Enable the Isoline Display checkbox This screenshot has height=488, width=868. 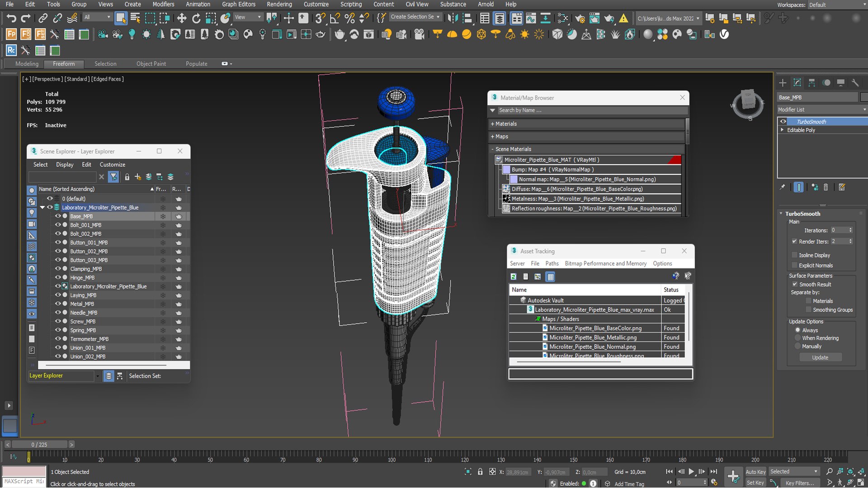794,255
